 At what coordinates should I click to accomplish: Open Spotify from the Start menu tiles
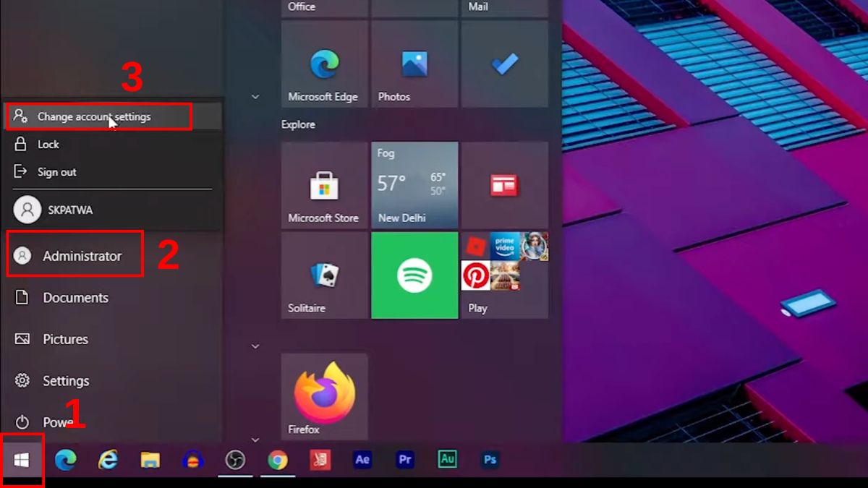coord(414,275)
